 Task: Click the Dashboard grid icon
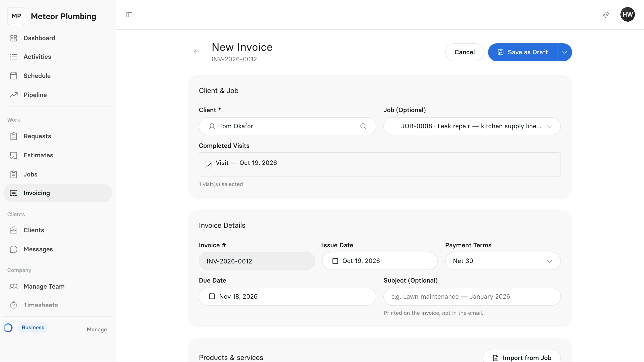[x=14, y=38]
